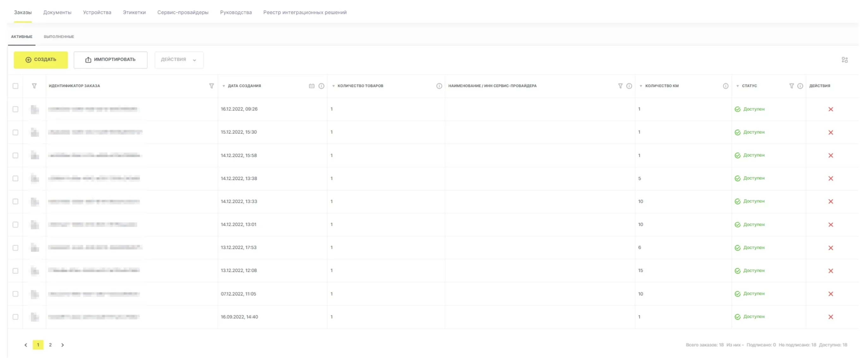
Task: Delete the order dated 16.12.2022, 09:26
Action: click(830, 109)
